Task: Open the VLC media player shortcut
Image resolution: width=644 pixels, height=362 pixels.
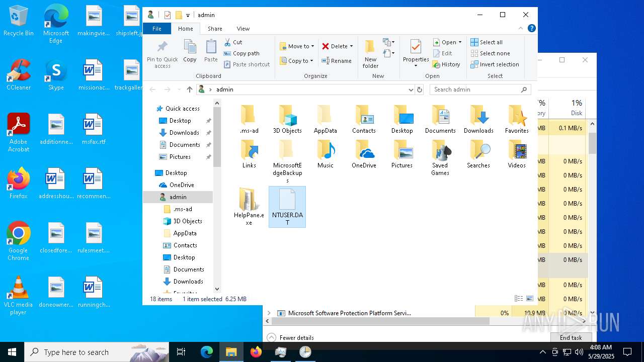Action: [19, 296]
